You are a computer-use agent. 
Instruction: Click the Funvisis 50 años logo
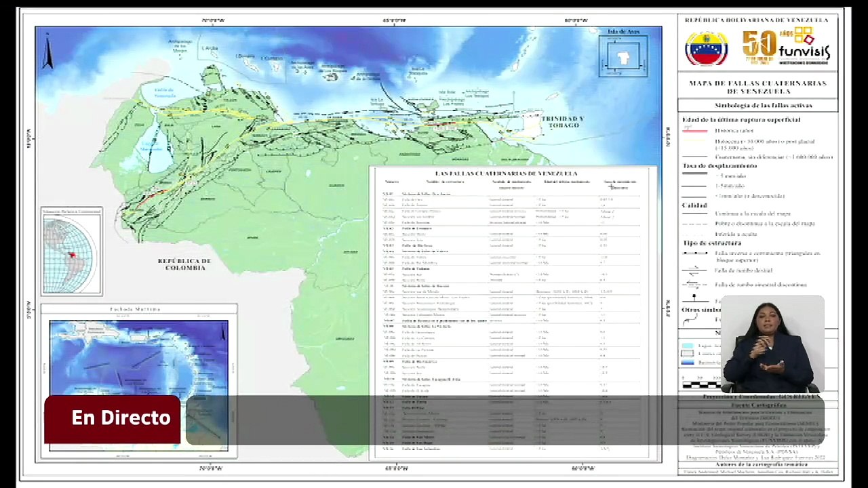coord(785,46)
